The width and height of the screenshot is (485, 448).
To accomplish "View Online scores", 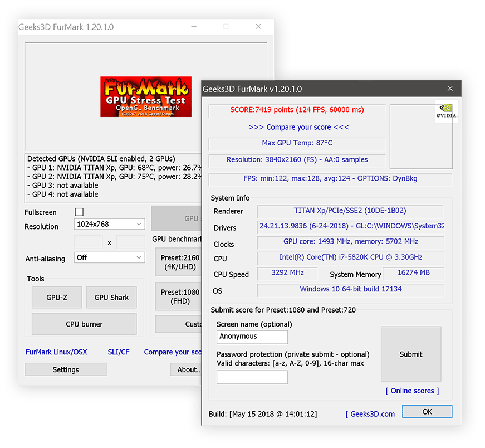I will 411,391.
